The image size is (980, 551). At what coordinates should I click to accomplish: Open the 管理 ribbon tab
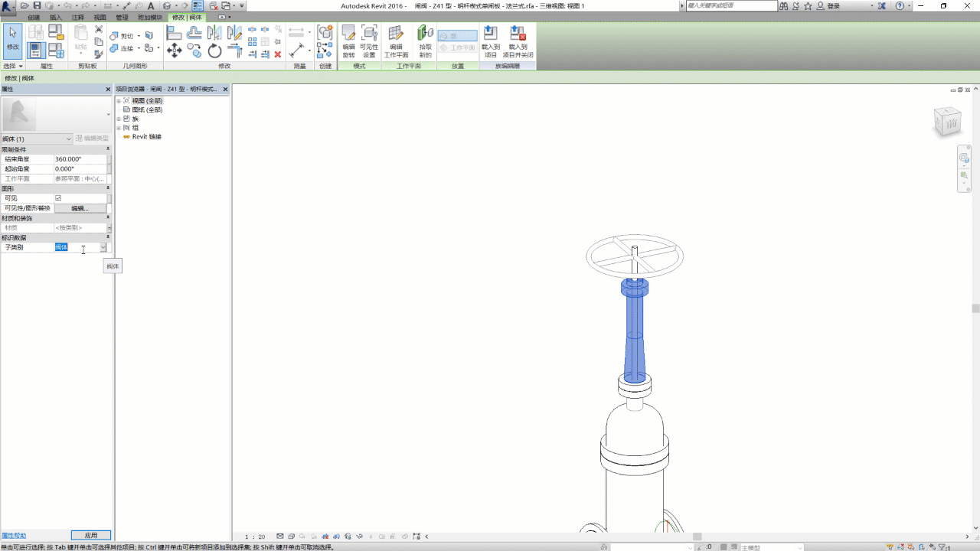[x=122, y=17]
